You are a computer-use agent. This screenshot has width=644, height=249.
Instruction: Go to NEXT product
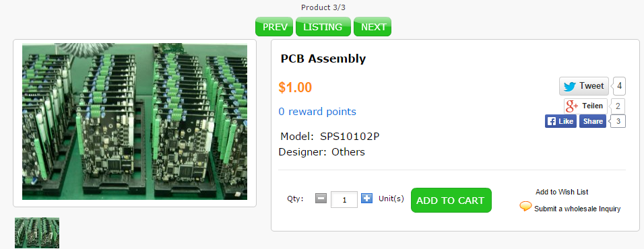click(x=373, y=27)
